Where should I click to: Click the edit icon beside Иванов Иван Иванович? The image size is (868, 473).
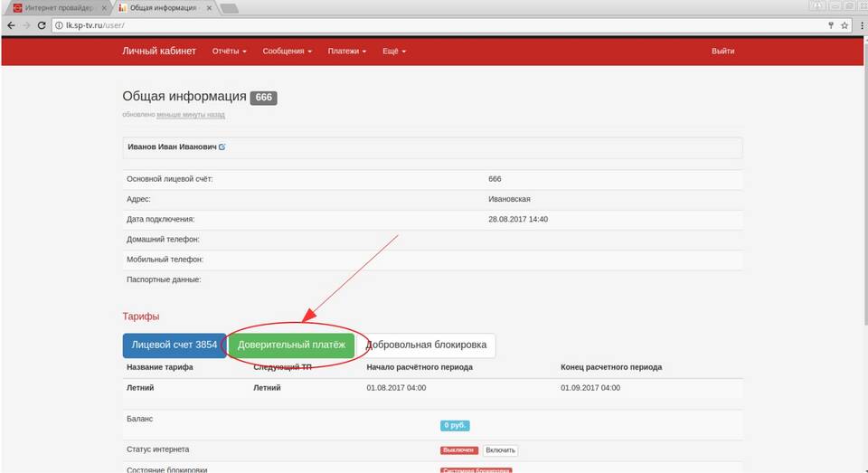coord(222,147)
